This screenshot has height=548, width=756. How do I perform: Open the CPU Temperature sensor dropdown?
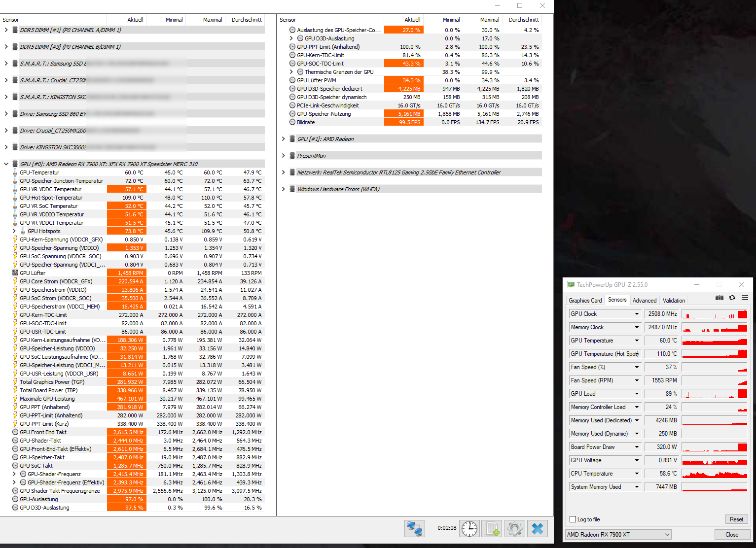637,474
